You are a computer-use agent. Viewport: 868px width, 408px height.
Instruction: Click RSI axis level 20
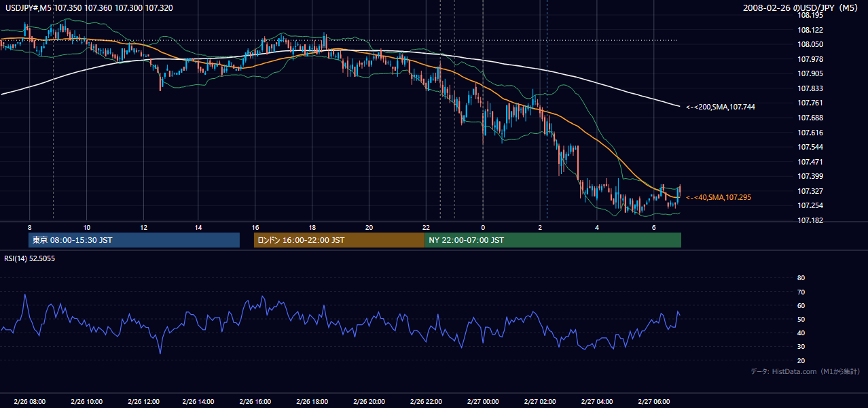tap(801, 360)
